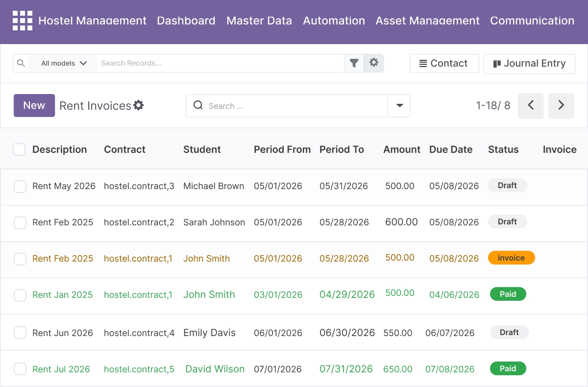Viewport: 588px width, 387px height.
Task: Click hostel.contract,2 cell
Action: point(139,222)
